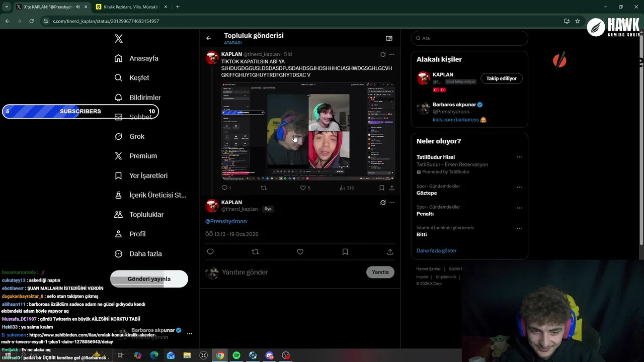Open a new browser tab
The height and width of the screenshot is (362, 644).
point(178,7)
